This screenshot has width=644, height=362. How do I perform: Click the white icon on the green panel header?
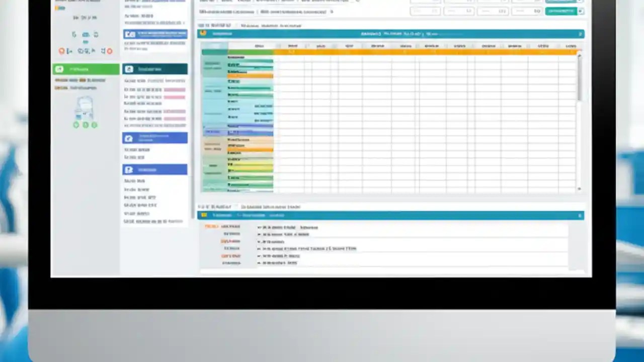tap(59, 69)
